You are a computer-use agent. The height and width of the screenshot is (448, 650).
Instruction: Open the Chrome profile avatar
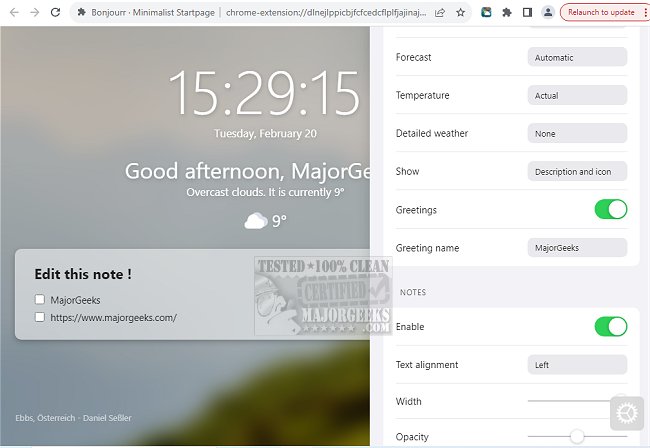click(x=548, y=12)
